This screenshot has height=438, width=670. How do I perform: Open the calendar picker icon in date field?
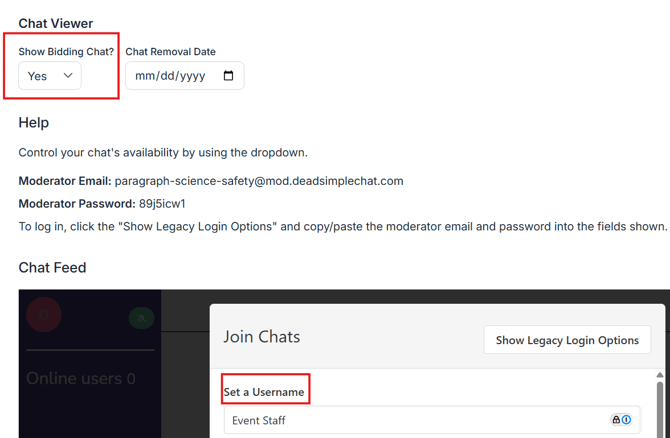click(x=228, y=76)
